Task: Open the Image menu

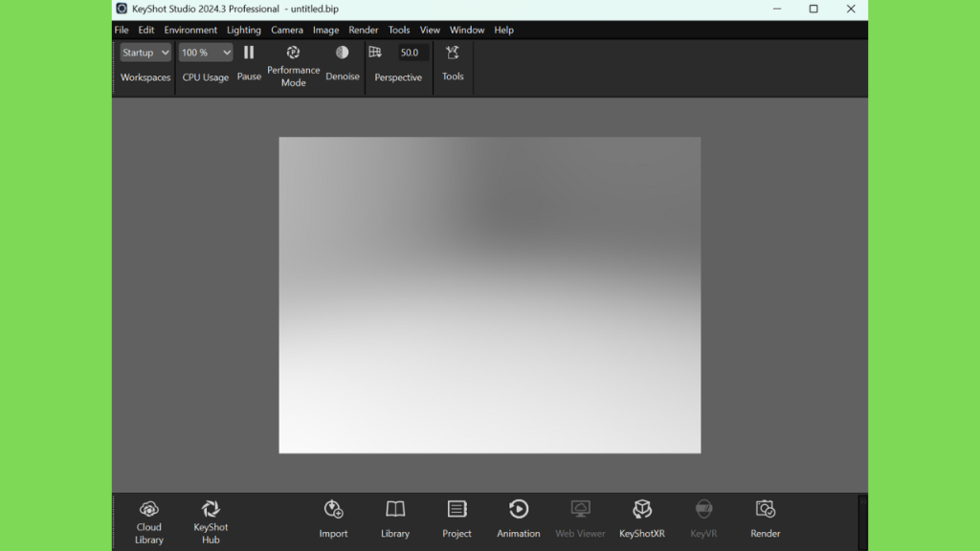Action: click(325, 30)
